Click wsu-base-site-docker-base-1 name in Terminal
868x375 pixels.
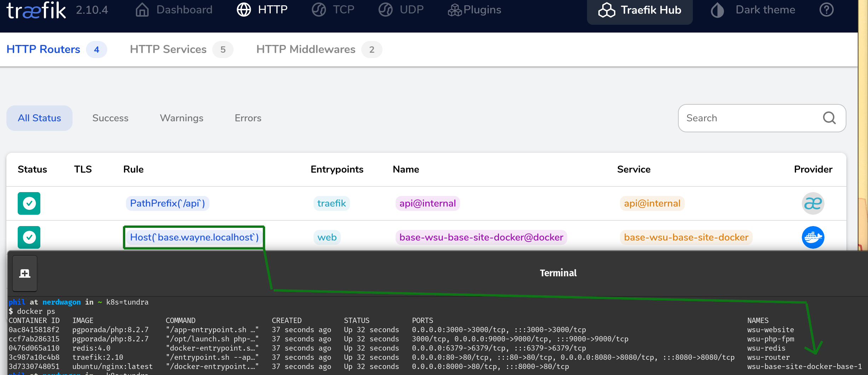tap(804, 367)
